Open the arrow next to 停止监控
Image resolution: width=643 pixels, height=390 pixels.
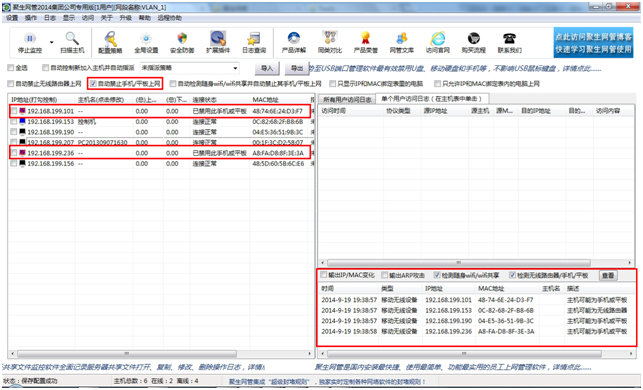(x=52, y=42)
